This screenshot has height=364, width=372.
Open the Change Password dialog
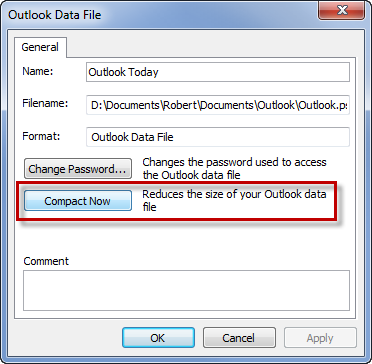[78, 169]
